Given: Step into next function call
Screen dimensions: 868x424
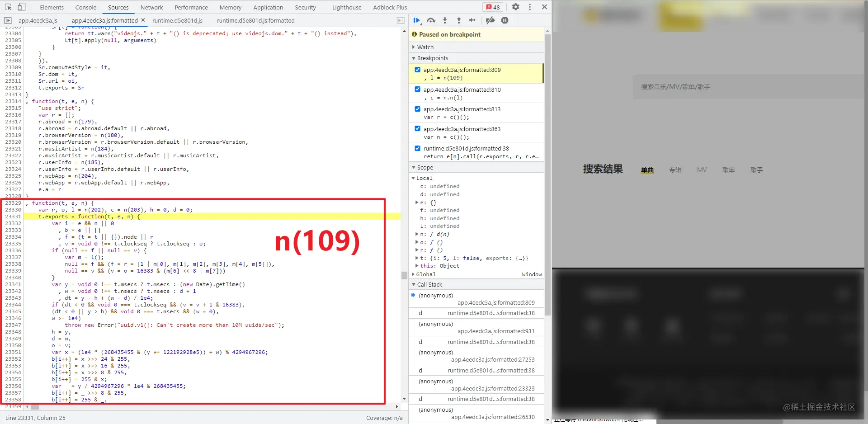Looking at the screenshot, I should pyautogui.click(x=445, y=20).
